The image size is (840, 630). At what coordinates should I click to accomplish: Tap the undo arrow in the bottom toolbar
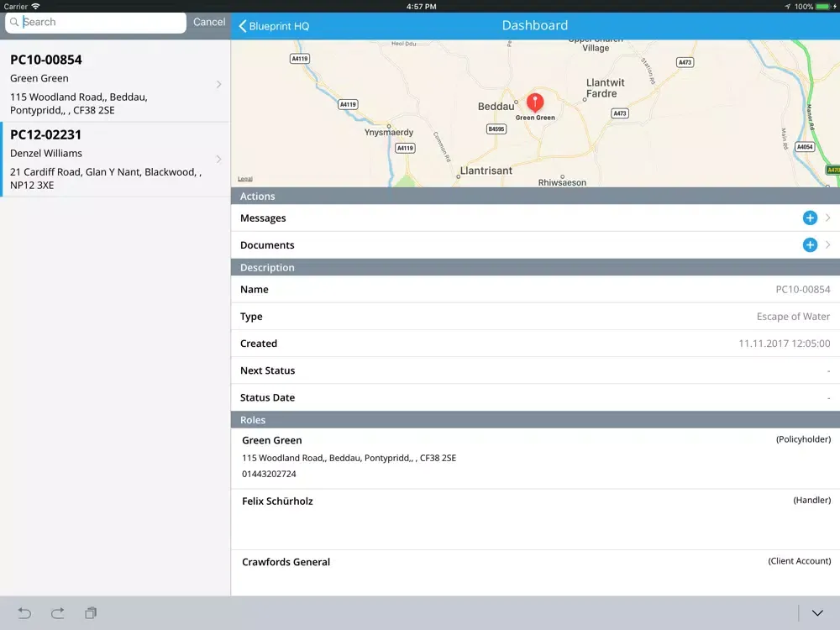(x=24, y=613)
